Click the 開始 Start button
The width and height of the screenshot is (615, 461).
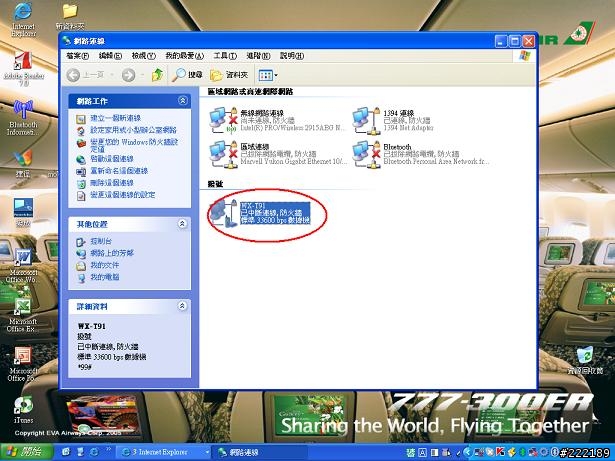[x=26, y=452]
